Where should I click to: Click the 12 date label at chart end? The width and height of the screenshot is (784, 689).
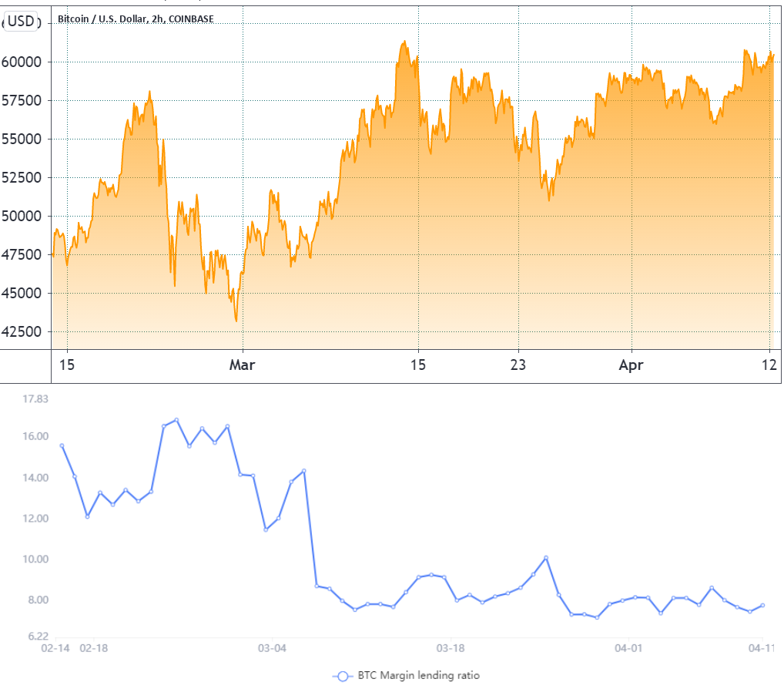point(769,365)
